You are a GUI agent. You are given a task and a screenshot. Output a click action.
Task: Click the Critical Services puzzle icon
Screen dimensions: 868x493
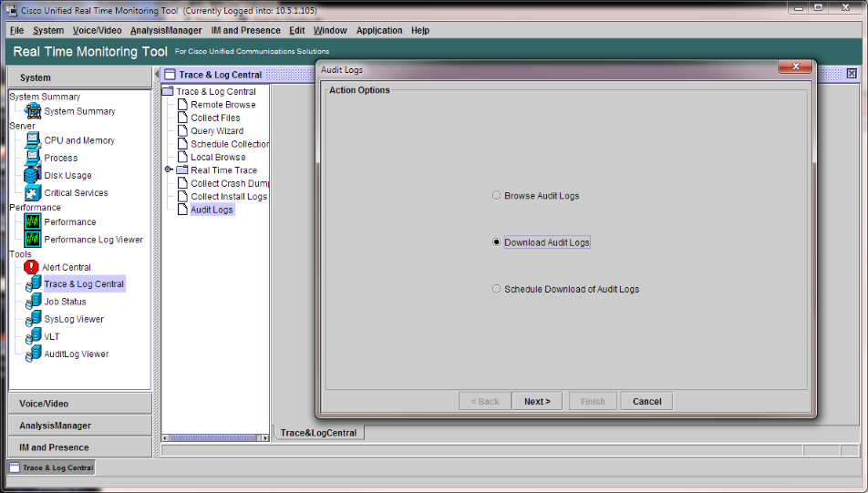33,192
